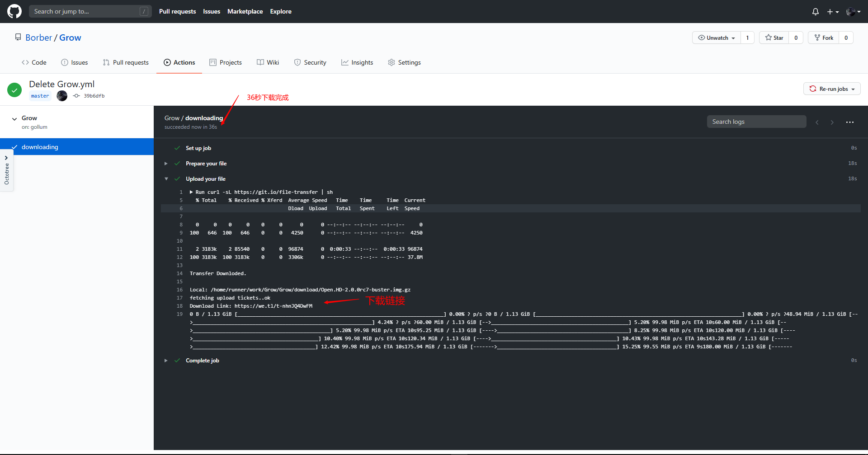Star the Borber/Grow repository
Screen dimensions: 868x455
(x=774, y=38)
